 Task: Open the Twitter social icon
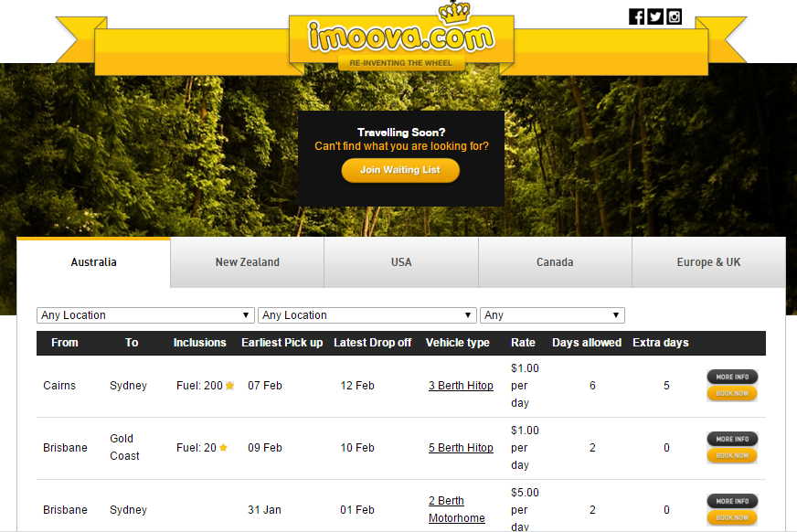click(655, 16)
